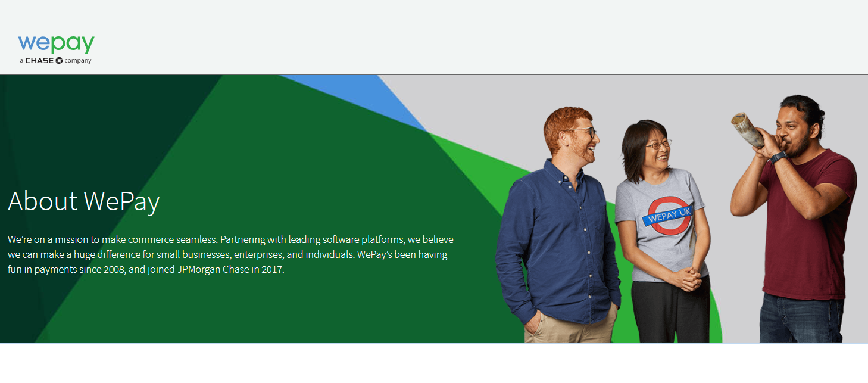Click the white header bar
Image resolution: width=868 pixels, height=383 pixels.
tap(417, 36)
